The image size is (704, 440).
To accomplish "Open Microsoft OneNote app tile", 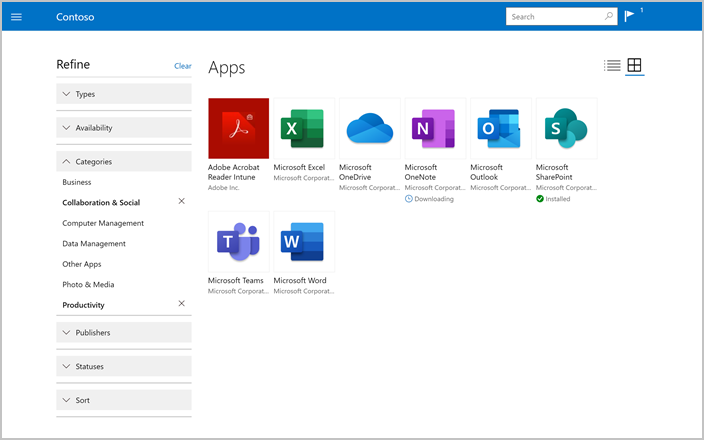I will 435,128.
